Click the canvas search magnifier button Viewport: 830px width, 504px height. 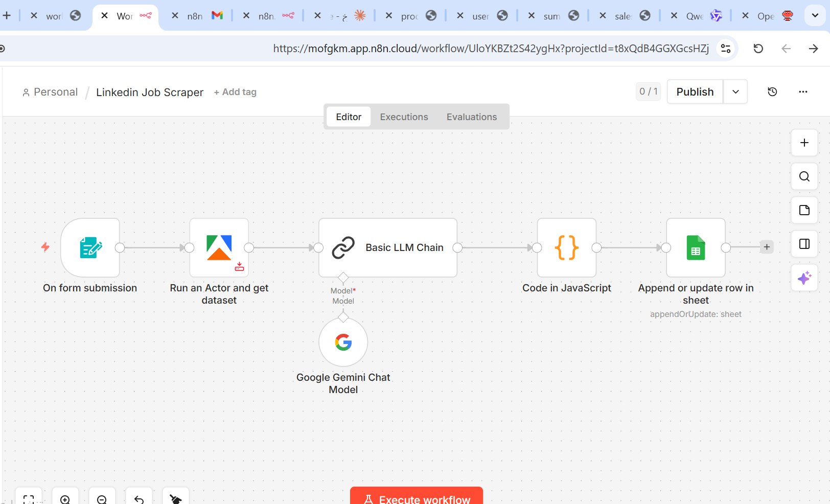pos(804,176)
